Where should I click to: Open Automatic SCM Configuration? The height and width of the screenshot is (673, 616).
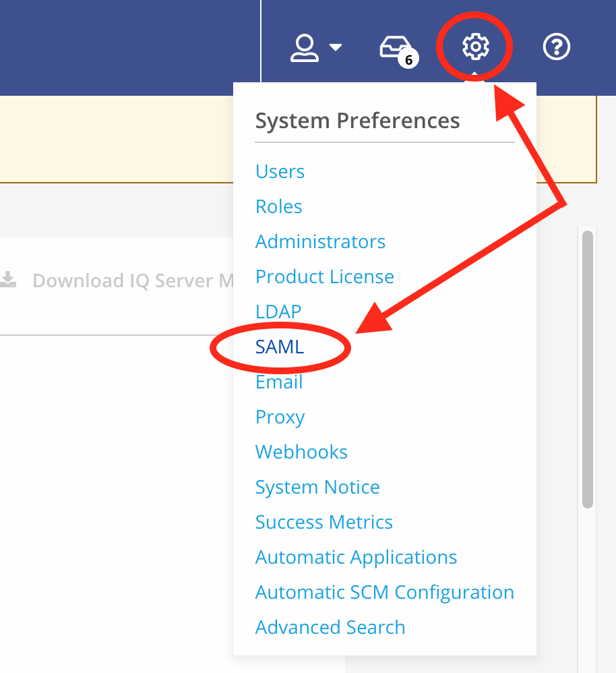pos(384,592)
